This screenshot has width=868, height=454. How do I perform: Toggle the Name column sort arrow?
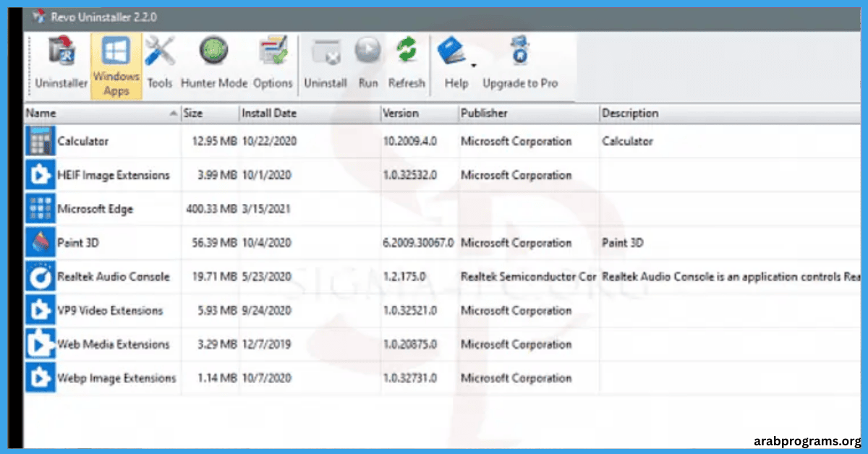[x=173, y=114]
